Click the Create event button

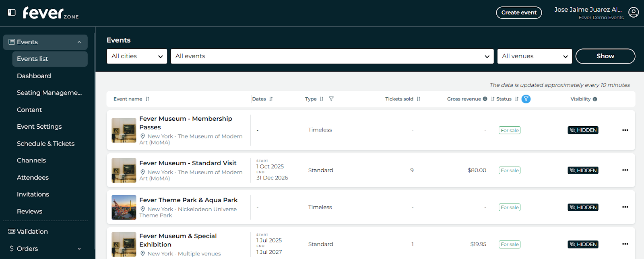click(519, 12)
